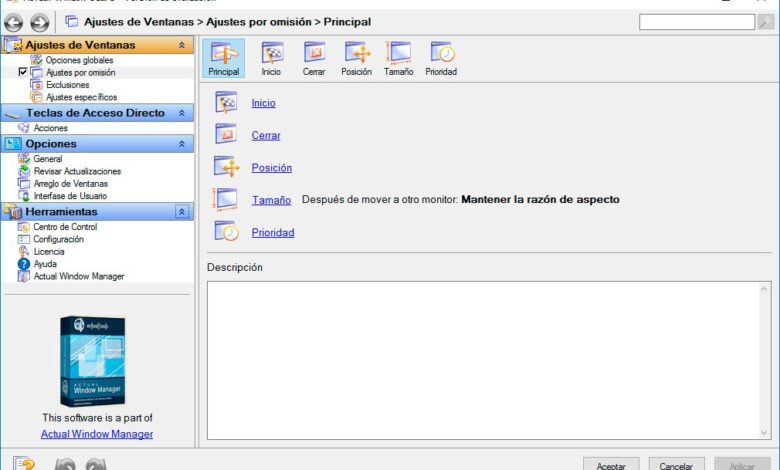Follow the Prioridad link
This screenshot has height=470, width=780.
[x=273, y=232]
